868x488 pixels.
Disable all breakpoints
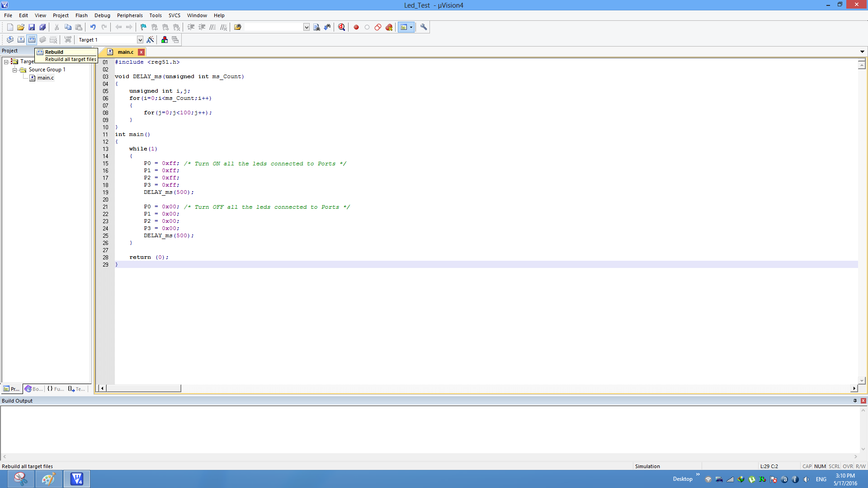(378, 27)
